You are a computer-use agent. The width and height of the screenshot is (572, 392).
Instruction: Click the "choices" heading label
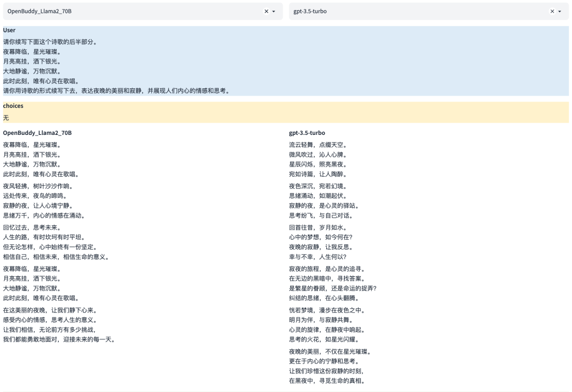click(13, 106)
